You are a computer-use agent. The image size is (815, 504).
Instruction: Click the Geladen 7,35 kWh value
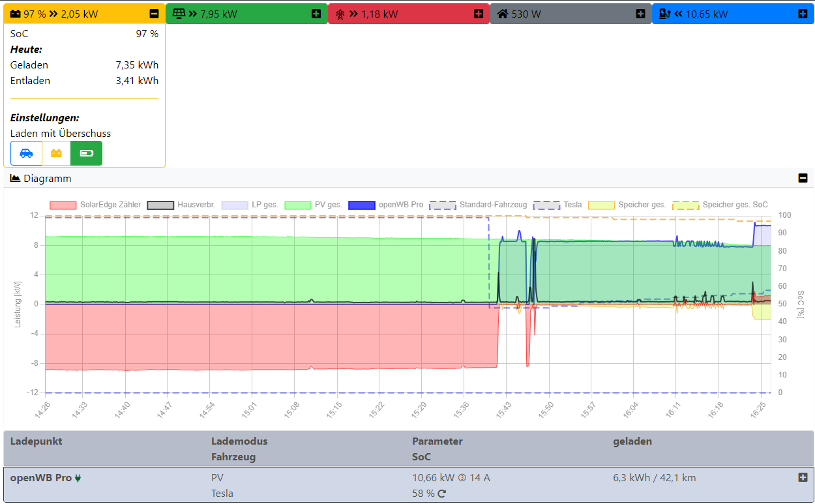pyautogui.click(x=137, y=65)
